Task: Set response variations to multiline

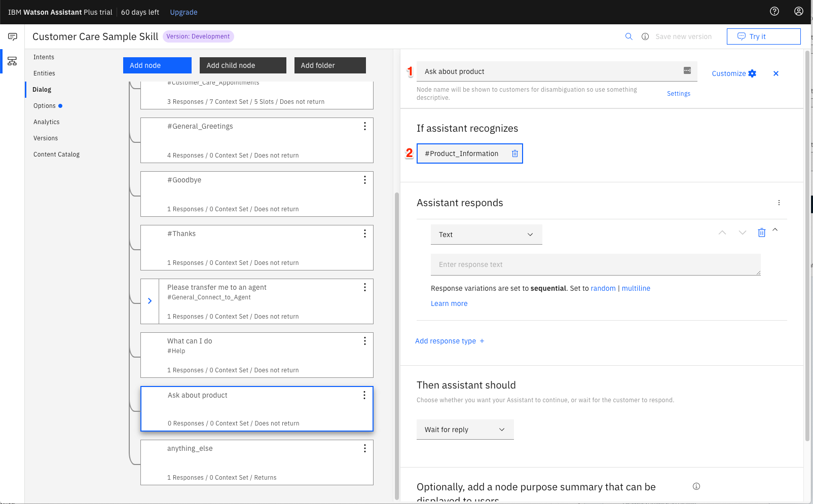Action: (636, 288)
